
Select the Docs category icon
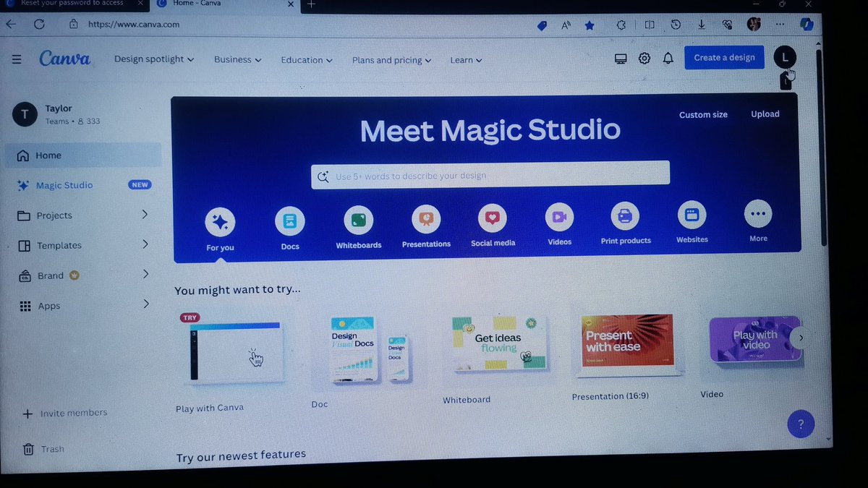(289, 221)
